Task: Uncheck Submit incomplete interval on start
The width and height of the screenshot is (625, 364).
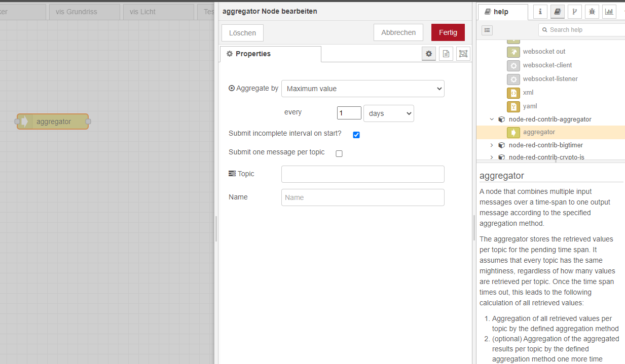Action: (356, 135)
